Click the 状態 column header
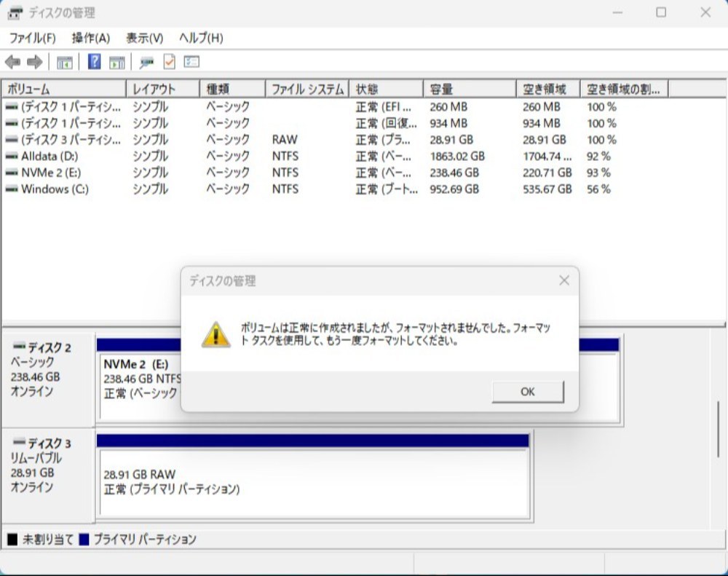728x576 pixels. pyautogui.click(x=387, y=89)
